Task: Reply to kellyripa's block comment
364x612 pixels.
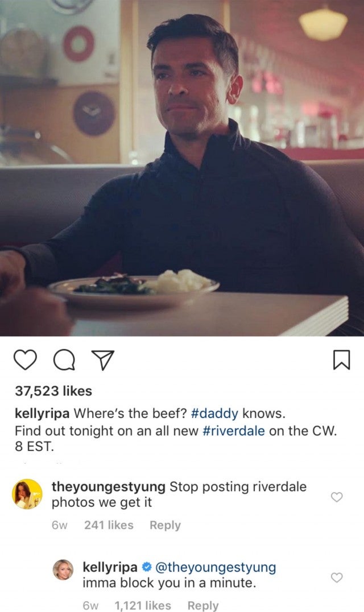Action: [203, 605]
